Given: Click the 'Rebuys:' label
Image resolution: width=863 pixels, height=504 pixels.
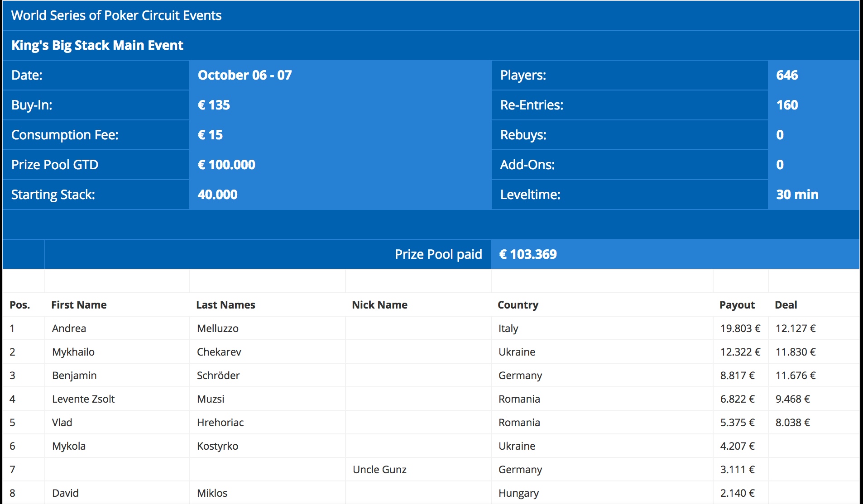Looking at the screenshot, I should pyautogui.click(x=523, y=135).
